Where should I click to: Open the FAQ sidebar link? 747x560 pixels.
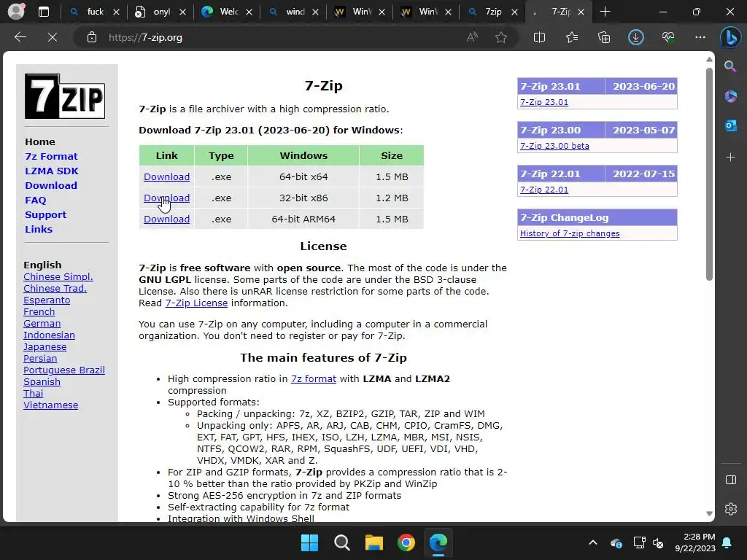click(35, 200)
